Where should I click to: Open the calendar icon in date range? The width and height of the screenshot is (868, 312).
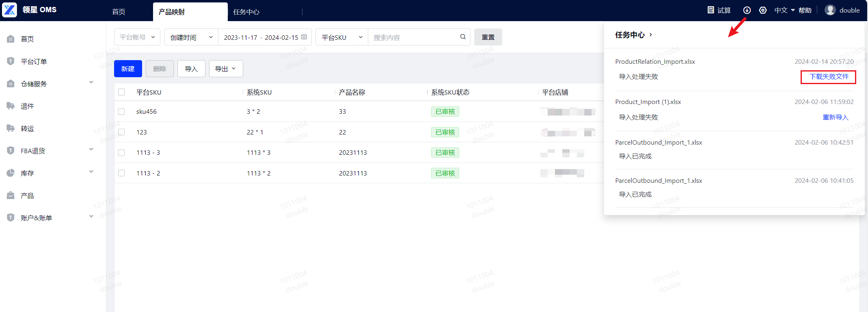pyautogui.click(x=304, y=37)
